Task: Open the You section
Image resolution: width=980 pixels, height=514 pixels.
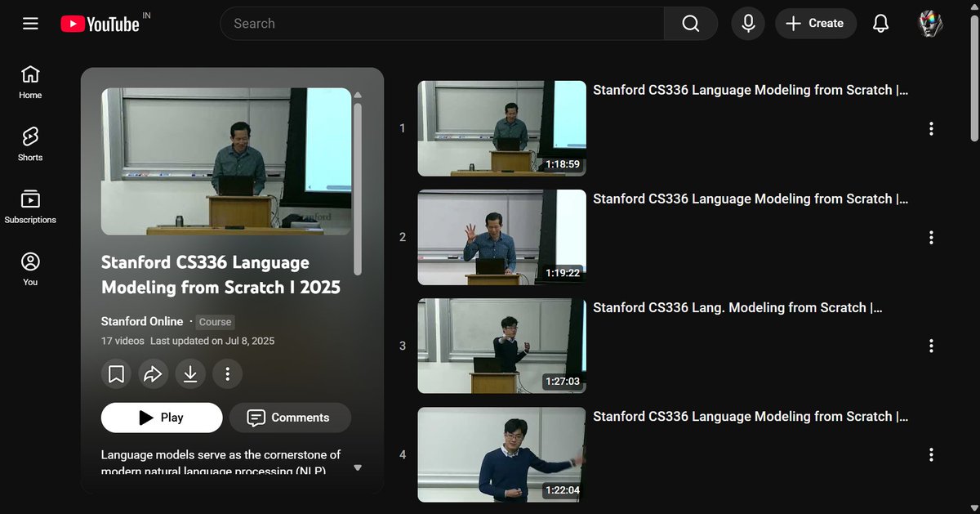Action: click(30, 270)
